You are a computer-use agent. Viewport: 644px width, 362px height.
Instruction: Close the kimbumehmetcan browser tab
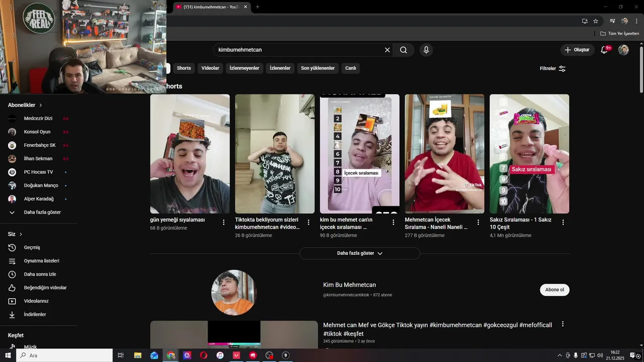point(246,7)
